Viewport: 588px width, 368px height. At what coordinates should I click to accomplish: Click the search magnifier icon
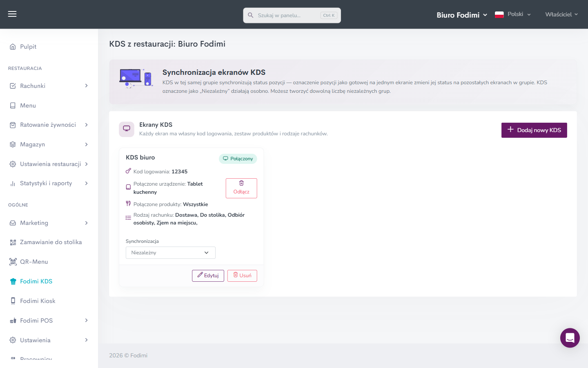click(251, 15)
